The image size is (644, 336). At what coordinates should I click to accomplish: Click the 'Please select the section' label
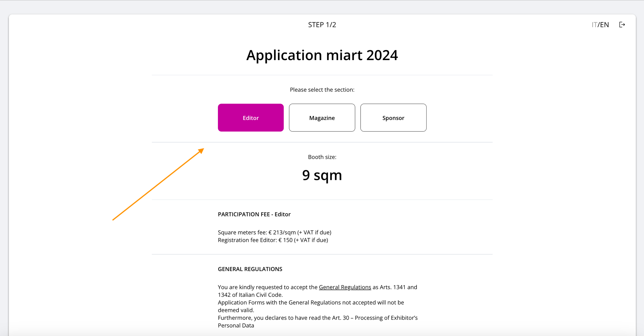click(x=322, y=90)
